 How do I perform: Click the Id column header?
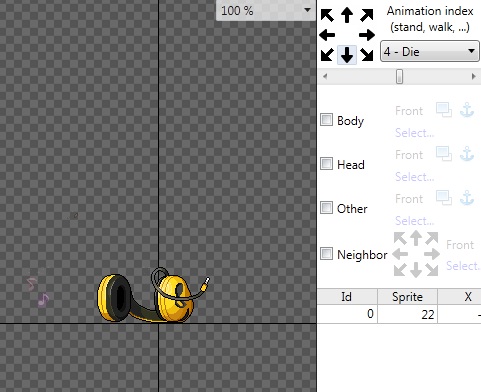347,297
